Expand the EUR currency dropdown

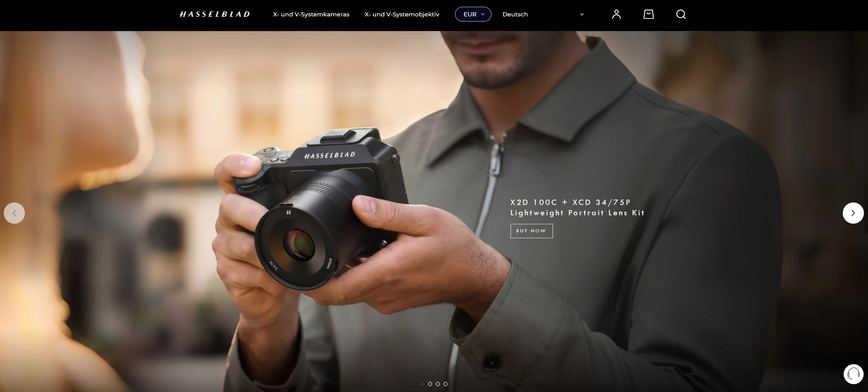click(473, 14)
